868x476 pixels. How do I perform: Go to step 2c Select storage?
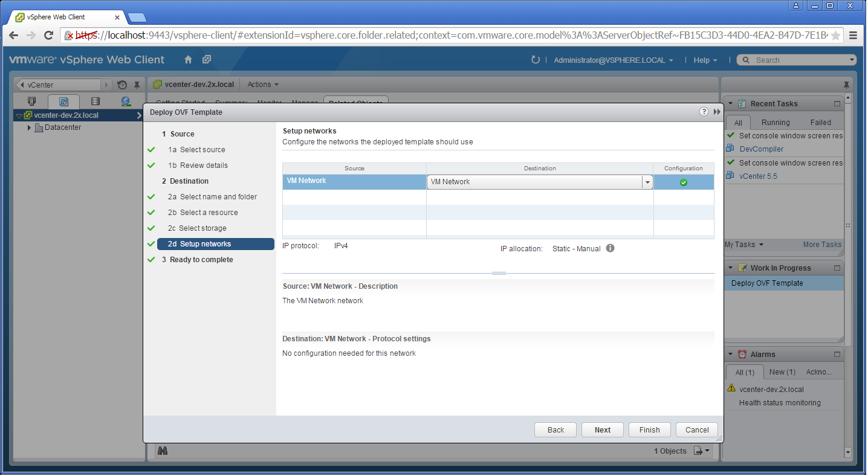(197, 228)
